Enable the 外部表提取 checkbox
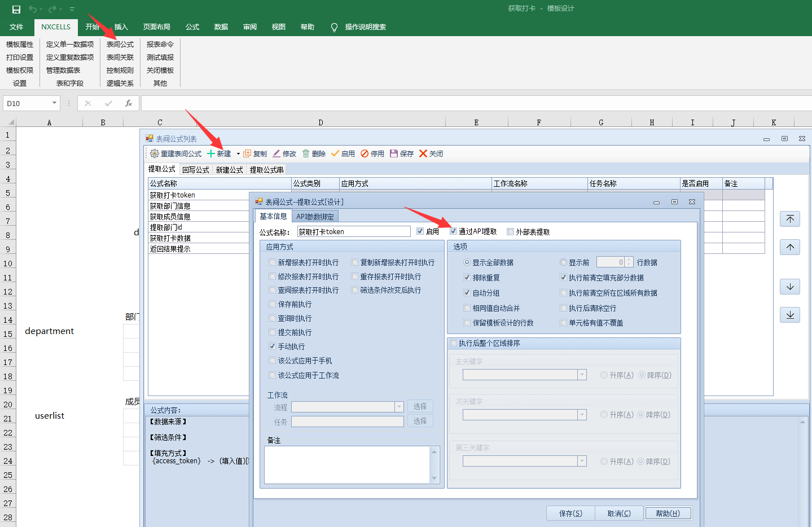 coord(510,231)
